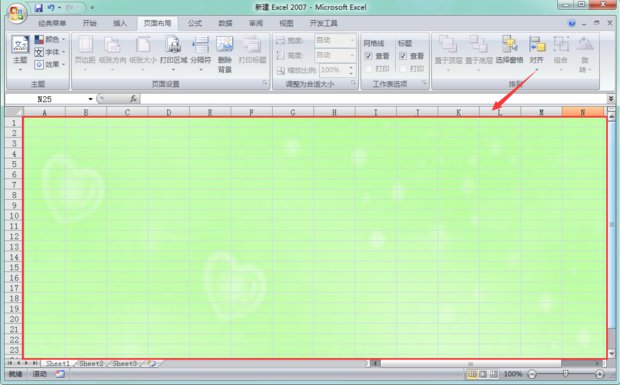Switch to the 开发工具 (Developer) tab
The width and height of the screenshot is (620, 385).
pos(323,23)
